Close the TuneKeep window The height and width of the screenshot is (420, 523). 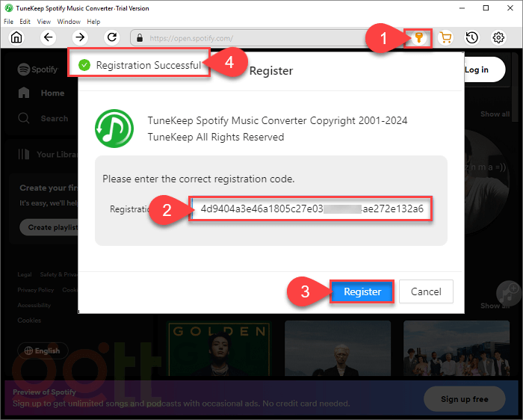pyautogui.click(x=510, y=8)
